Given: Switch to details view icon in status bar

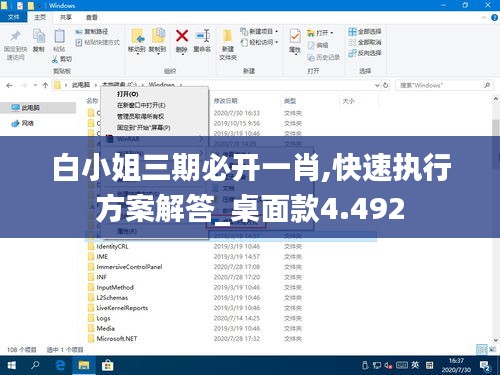Looking at the screenshot, I should coord(481,349).
